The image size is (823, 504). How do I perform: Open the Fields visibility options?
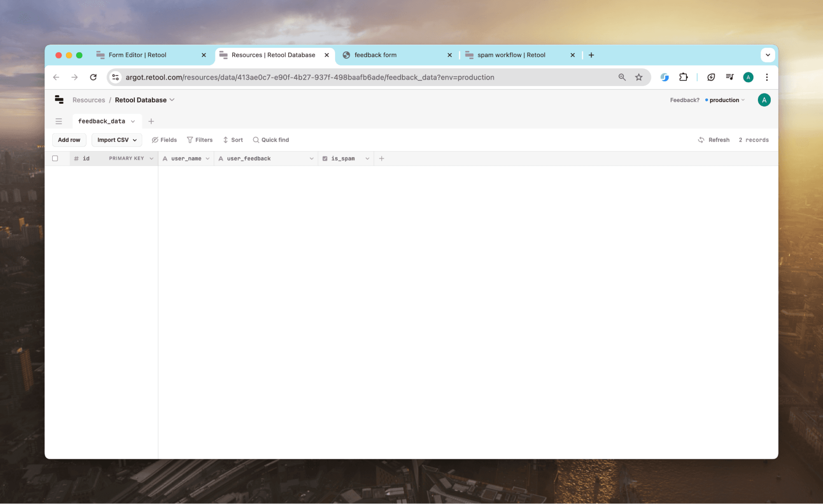164,140
